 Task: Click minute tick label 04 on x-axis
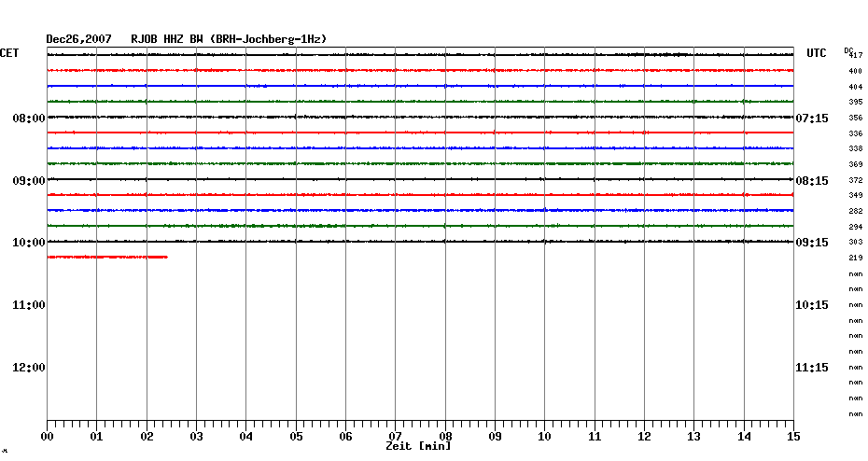tap(246, 437)
